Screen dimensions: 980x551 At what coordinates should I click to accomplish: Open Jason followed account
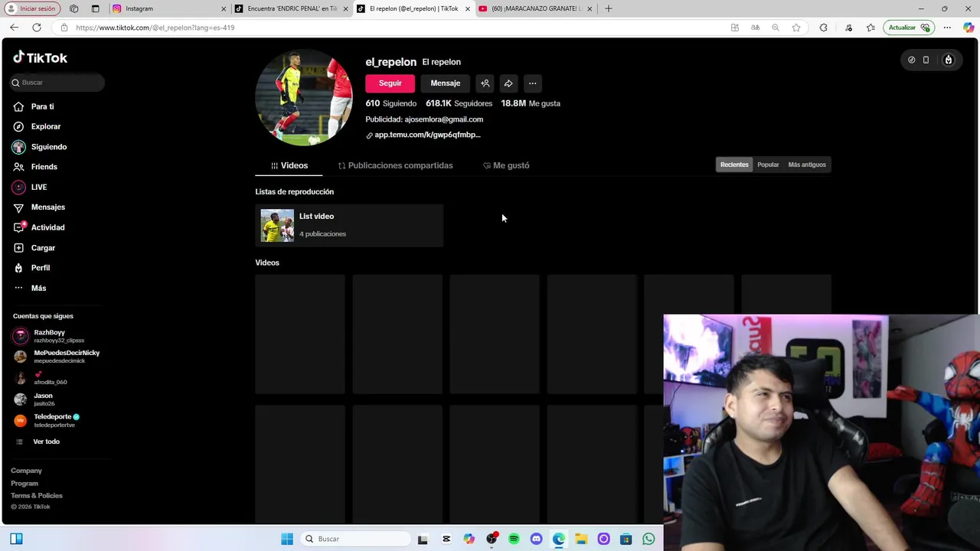(35, 399)
